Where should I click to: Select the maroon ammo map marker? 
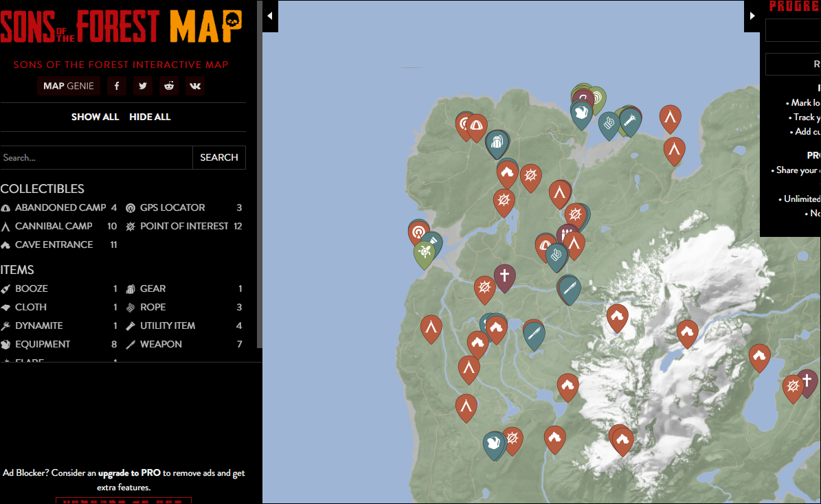coord(567,233)
